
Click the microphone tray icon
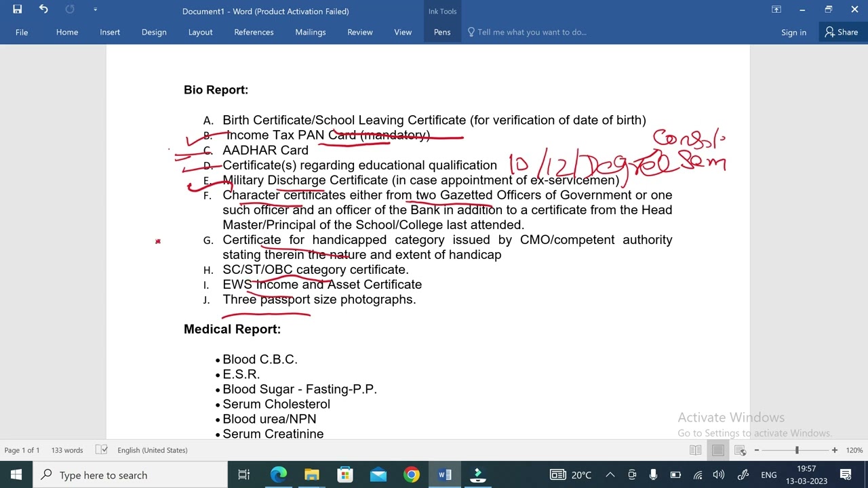point(653,474)
